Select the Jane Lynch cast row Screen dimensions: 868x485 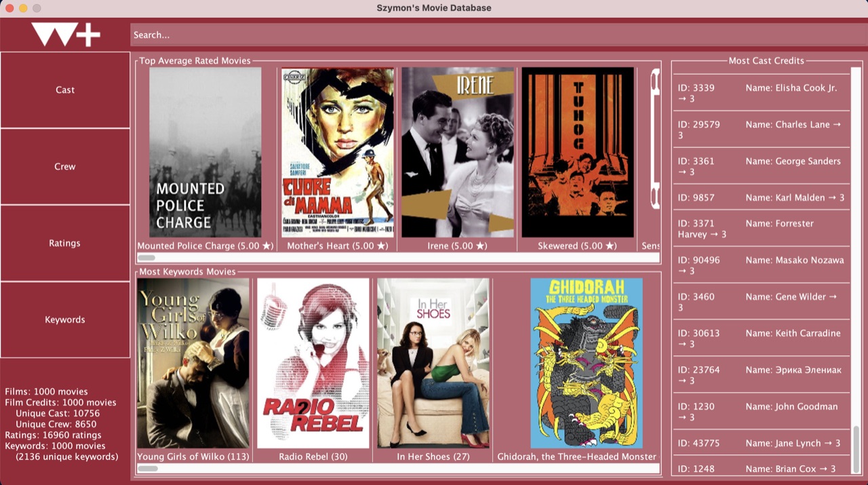761,443
